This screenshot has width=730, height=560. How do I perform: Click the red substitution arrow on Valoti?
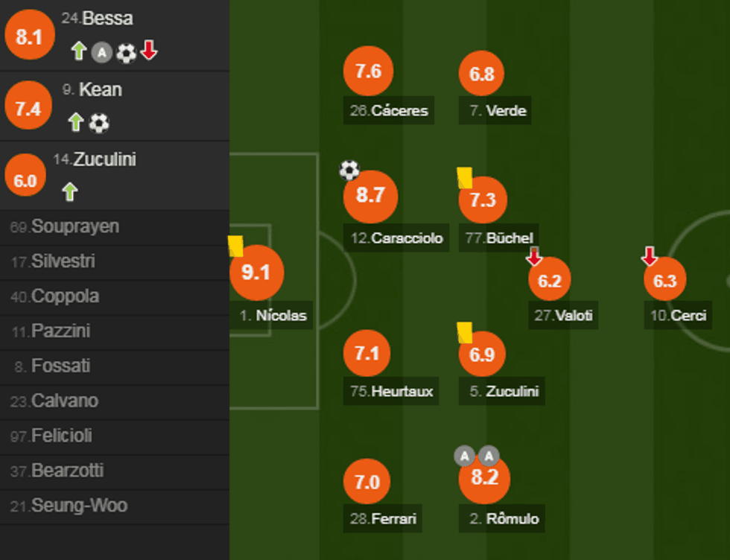(x=534, y=257)
